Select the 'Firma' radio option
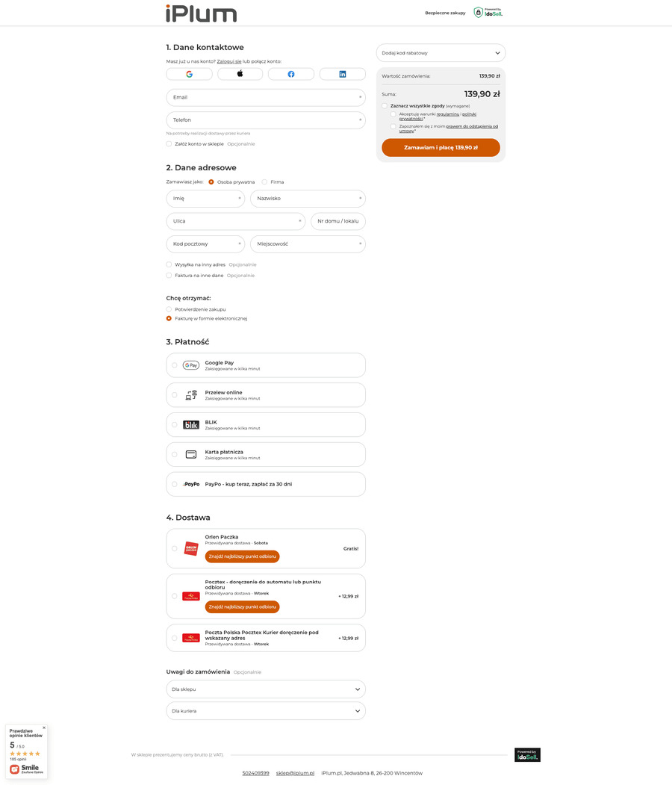This screenshot has width=672, height=785. [x=264, y=182]
